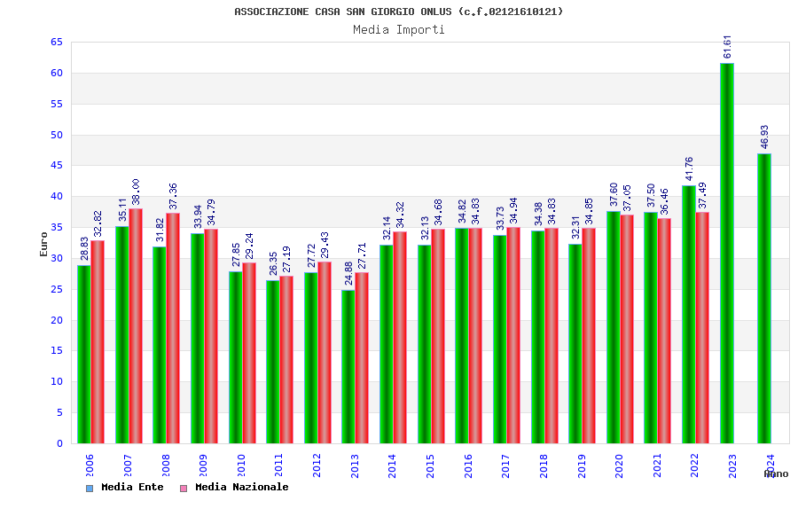This screenshot has height=532, width=798.
Task: Click the 2006 red bar valued 32.82
Action: click(98, 342)
